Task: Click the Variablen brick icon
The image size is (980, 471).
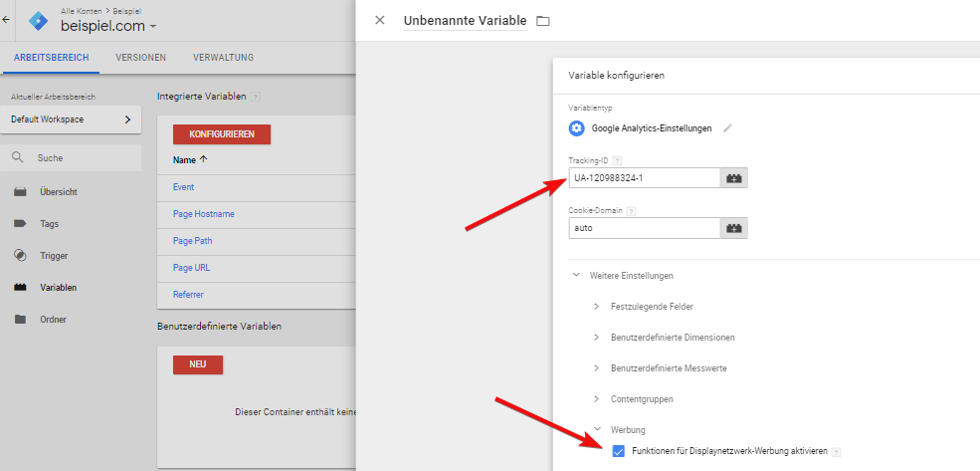Action: coord(20,287)
